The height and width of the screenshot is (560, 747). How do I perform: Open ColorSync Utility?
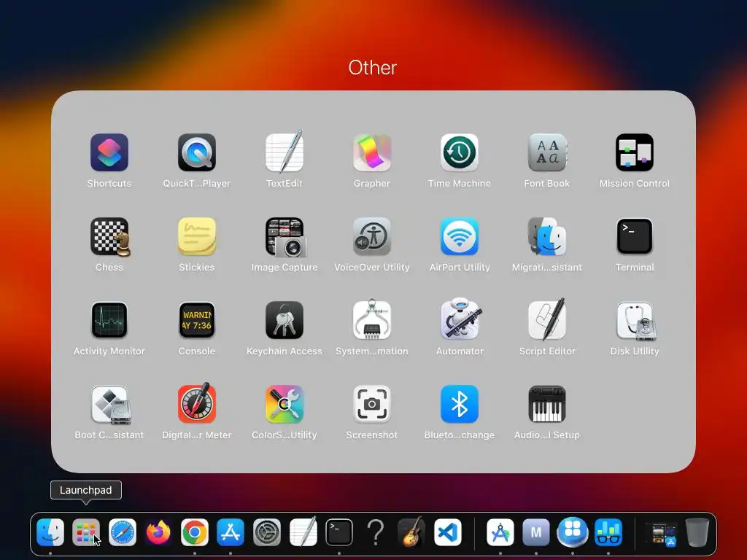point(285,404)
